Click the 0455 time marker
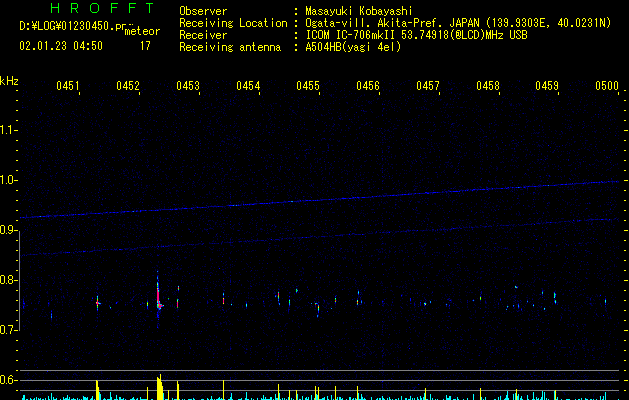Image resolution: width=629 pixels, height=400 pixels. click(308, 86)
